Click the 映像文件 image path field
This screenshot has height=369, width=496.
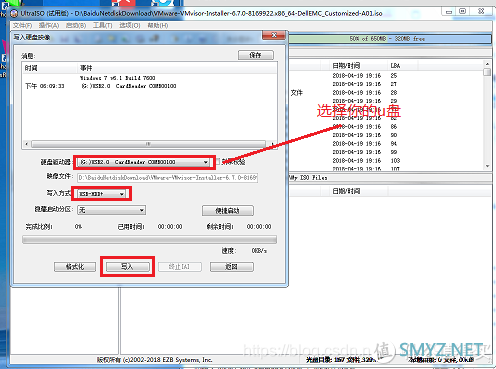(168, 178)
